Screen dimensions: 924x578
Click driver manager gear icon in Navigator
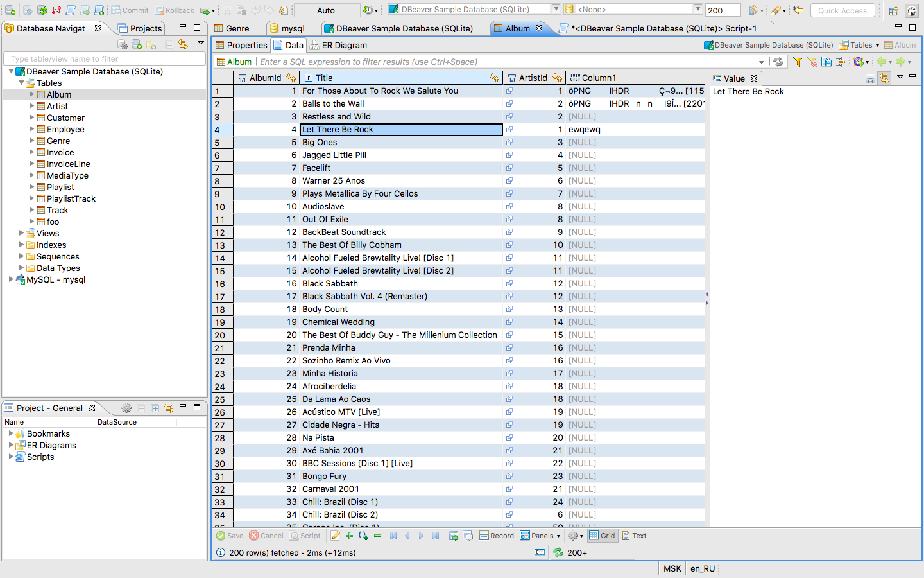[x=123, y=44]
